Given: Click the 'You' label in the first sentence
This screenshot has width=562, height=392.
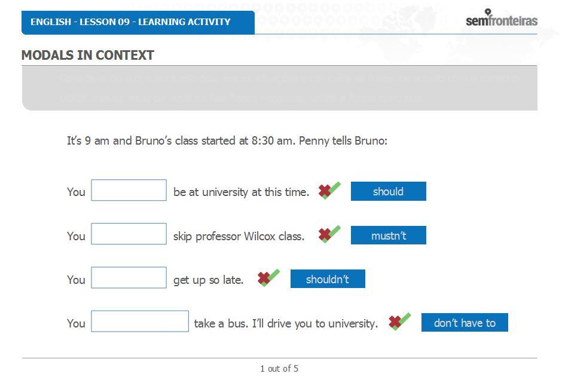Looking at the screenshot, I should (x=76, y=192).
